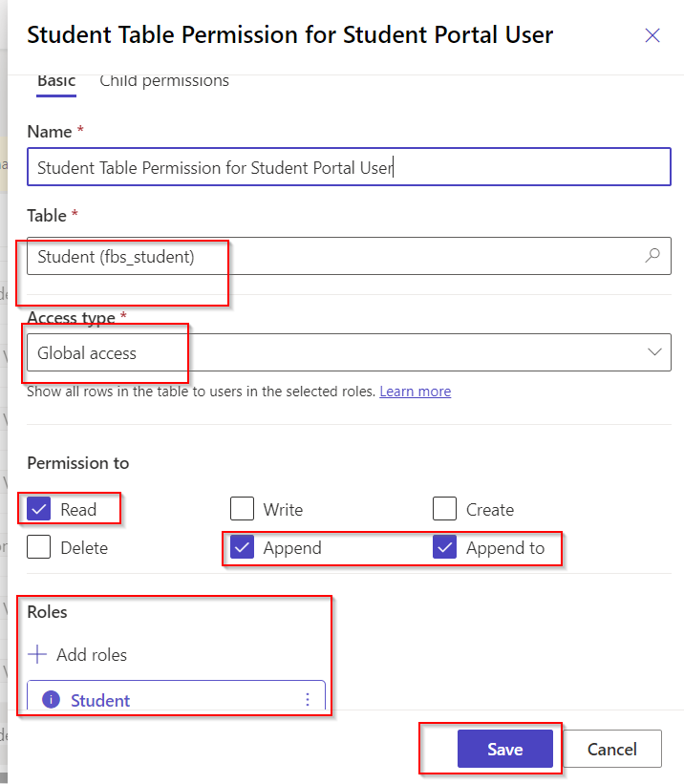
Task: Check the Delete permission checkbox
Action: point(39,547)
